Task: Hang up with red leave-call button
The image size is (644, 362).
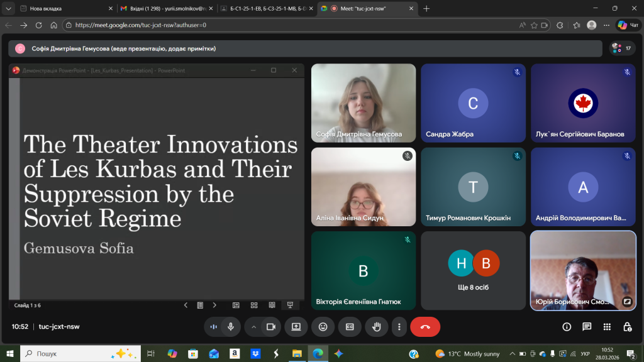Action: (x=425, y=327)
